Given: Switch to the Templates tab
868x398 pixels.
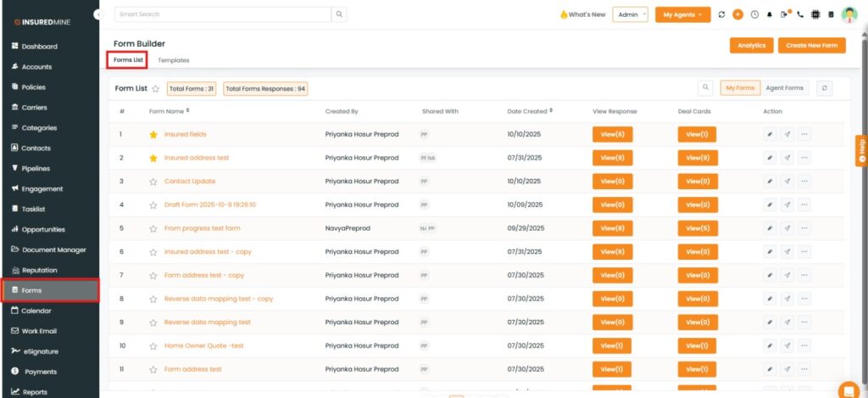Looking at the screenshot, I should tap(173, 60).
